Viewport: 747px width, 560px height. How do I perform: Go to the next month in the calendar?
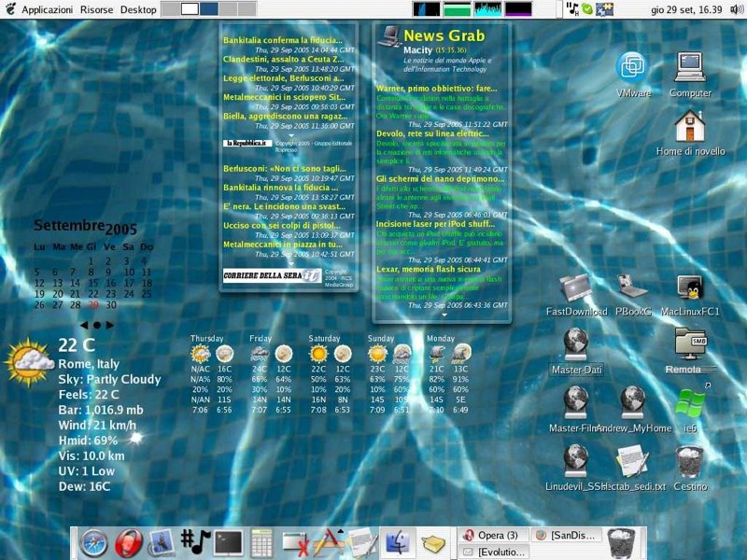(x=110, y=325)
